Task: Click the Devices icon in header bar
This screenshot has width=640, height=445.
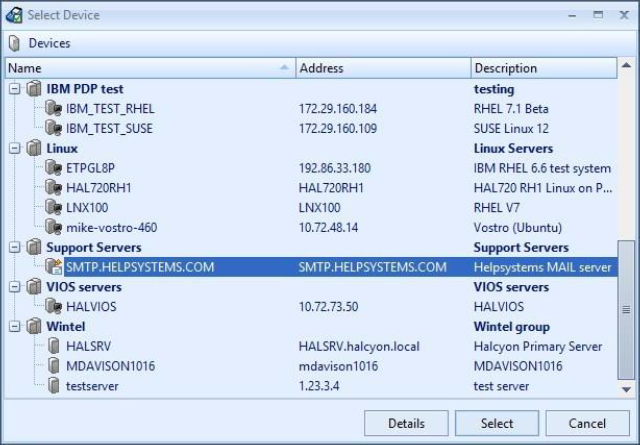Action: coord(15,43)
